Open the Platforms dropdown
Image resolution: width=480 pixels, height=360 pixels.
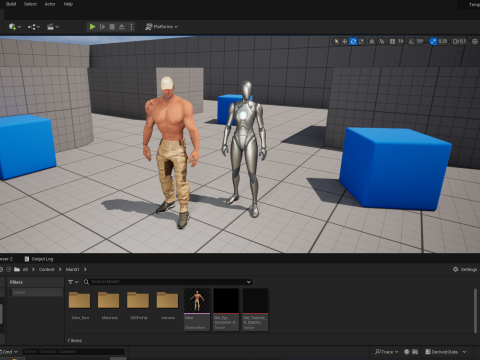[x=162, y=27]
